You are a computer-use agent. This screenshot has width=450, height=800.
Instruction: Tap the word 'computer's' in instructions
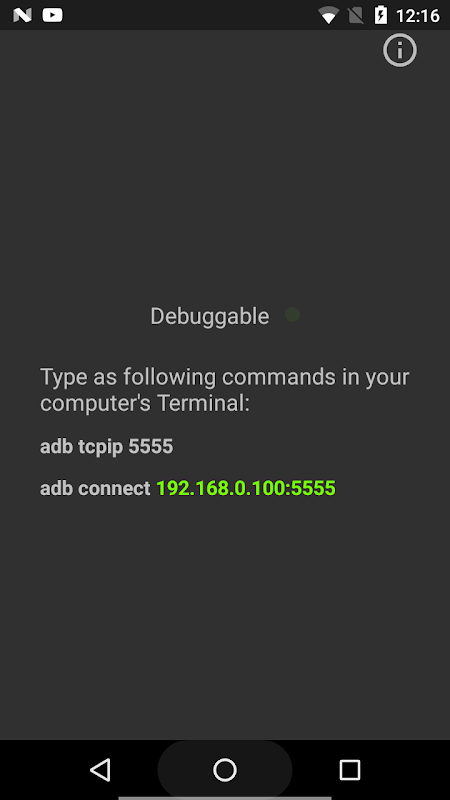(x=96, y=403)
